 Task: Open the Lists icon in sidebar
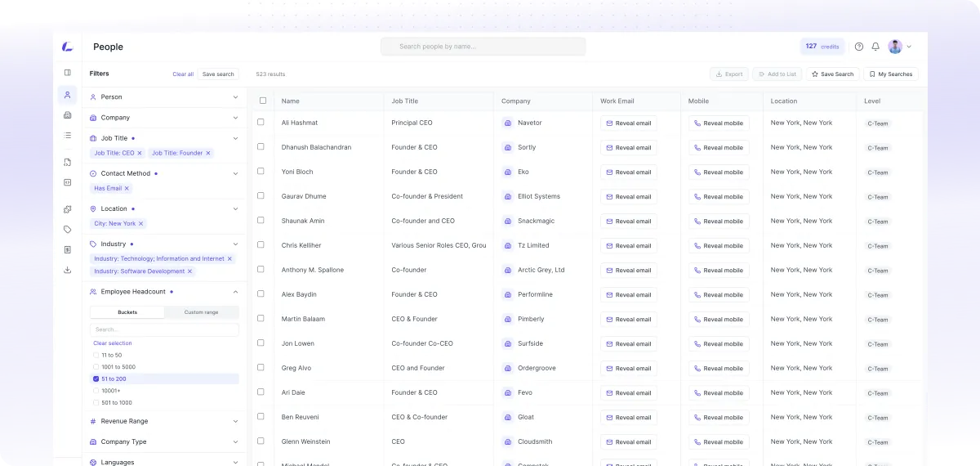(x=68, y=135)
